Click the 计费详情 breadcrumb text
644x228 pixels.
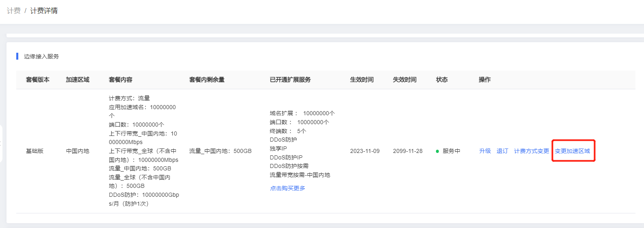point(44,11)
